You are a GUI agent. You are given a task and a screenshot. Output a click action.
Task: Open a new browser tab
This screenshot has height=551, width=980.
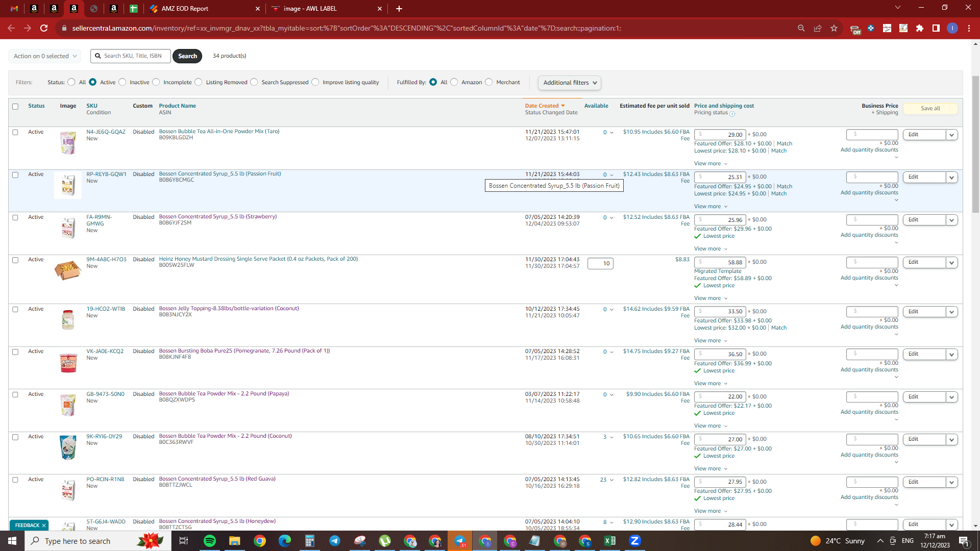coord(399,9)
